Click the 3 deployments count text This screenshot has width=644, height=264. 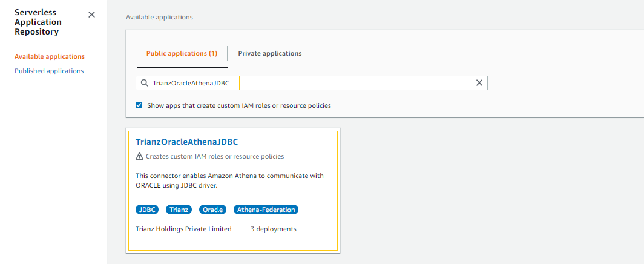coord(273,229)
